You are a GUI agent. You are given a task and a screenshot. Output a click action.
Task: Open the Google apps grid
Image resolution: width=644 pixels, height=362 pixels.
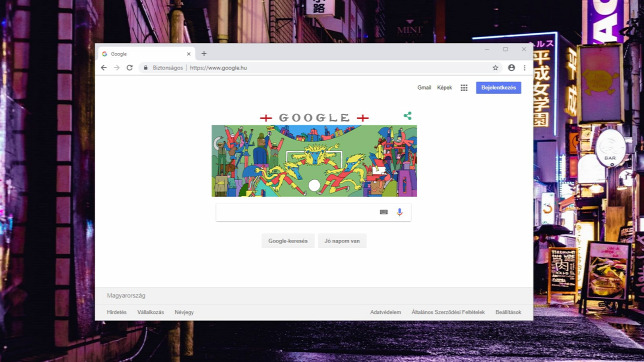click(464, 88)
